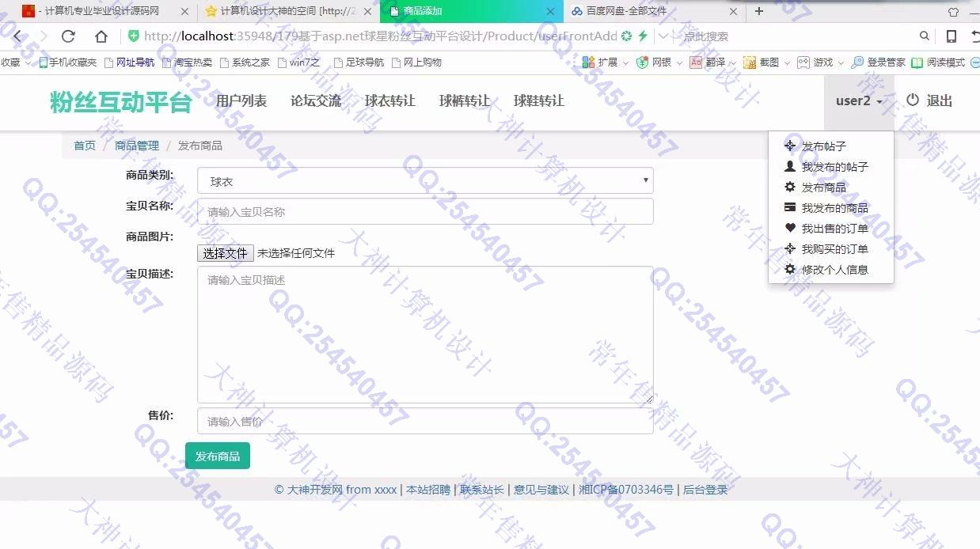Open the 手机收藏夹 mobile favorites icon
The height and width of the screenshot is (549, 980).
[x=44, y=62]
